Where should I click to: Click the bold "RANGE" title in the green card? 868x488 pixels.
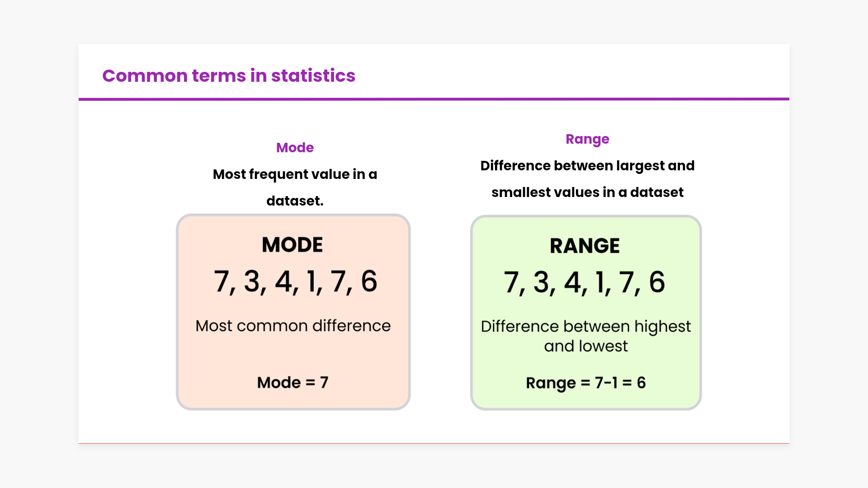(585, 246)
